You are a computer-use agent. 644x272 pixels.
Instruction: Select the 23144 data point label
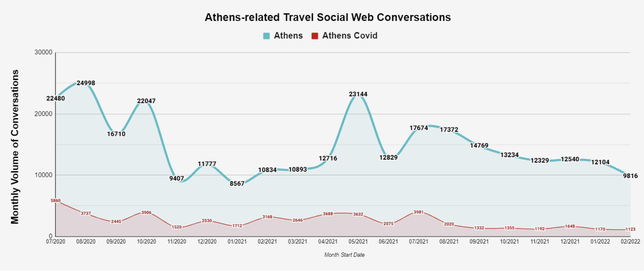pos(358,94)
